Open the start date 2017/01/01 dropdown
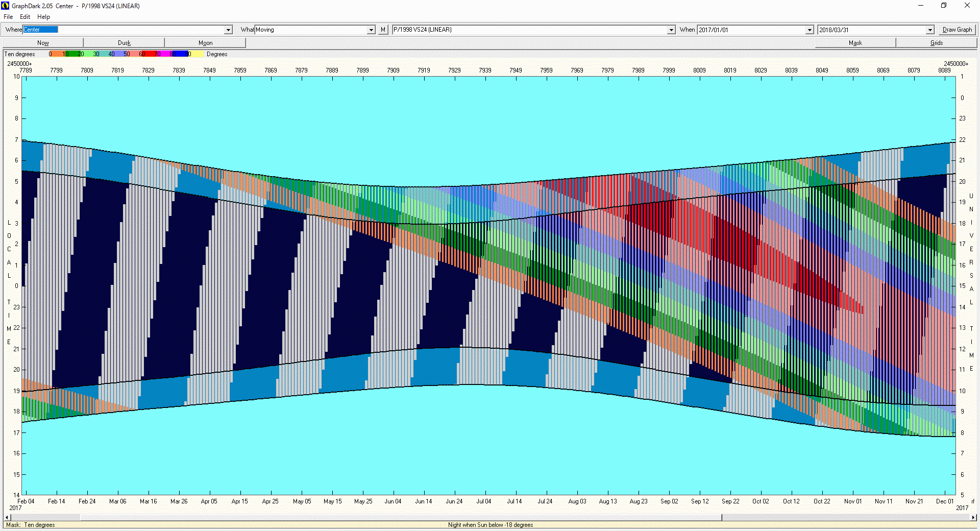 (810, 30)
